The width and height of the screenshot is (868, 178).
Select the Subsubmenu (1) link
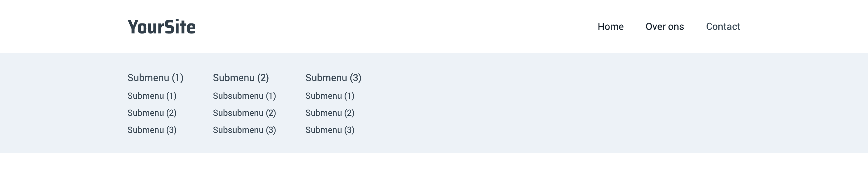click(x=244, y=96)
